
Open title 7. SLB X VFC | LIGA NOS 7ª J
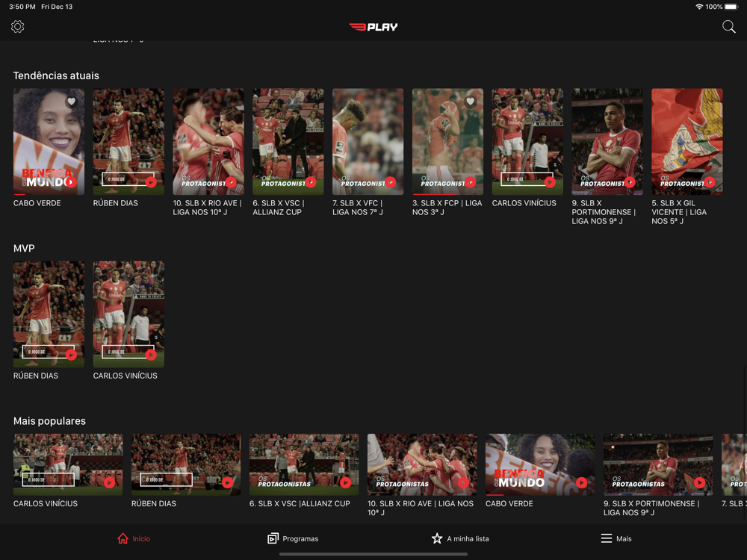357,208
